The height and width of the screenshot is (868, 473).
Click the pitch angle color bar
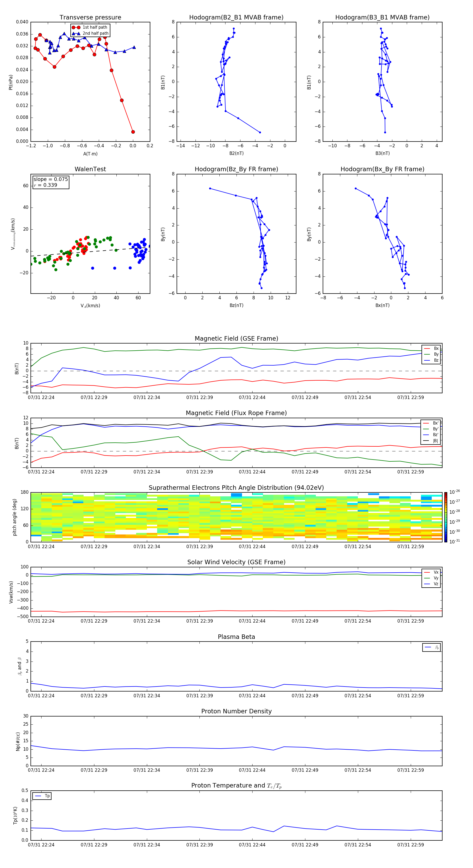pyautogui.click(x=446, y=517)
